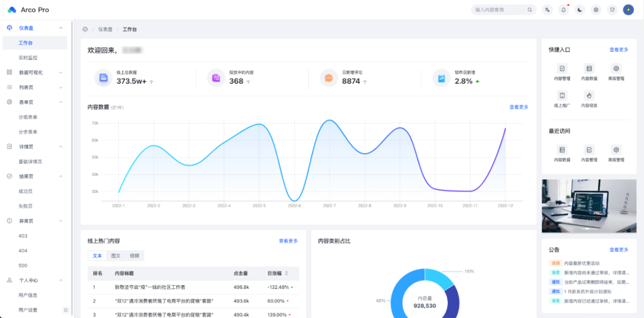
Task: Click announcement 内容最新优惠活动
Action: point(581,263)
